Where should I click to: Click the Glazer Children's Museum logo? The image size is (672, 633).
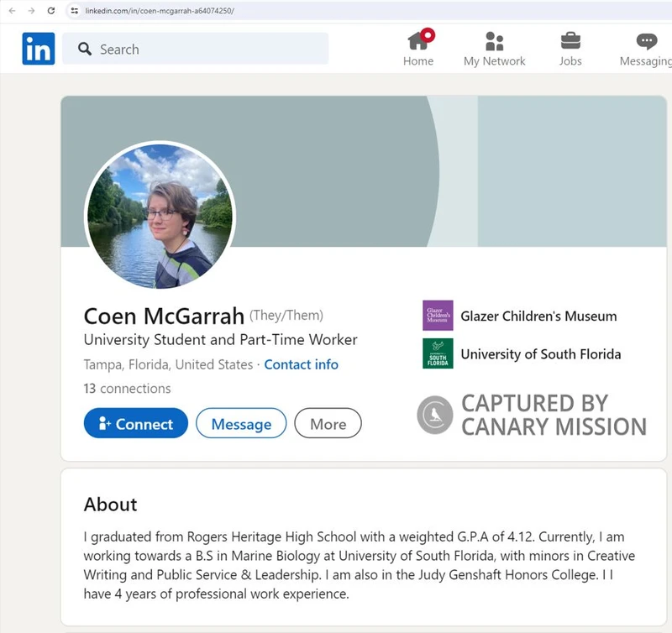(438, 315)
